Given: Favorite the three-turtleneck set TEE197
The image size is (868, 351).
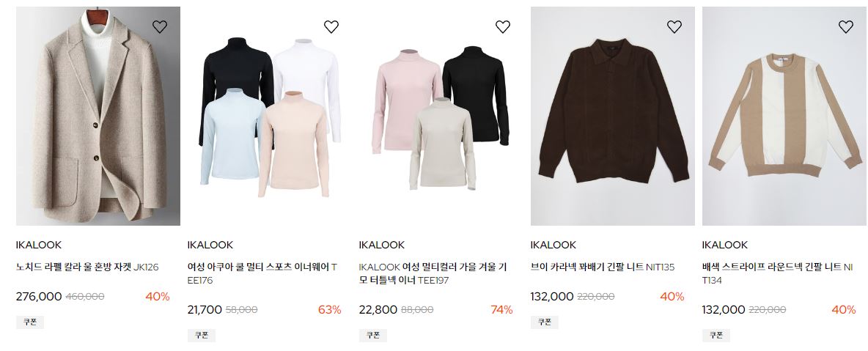Looking at the screenshot, I should pyautogui.click(x=503, y=26).
